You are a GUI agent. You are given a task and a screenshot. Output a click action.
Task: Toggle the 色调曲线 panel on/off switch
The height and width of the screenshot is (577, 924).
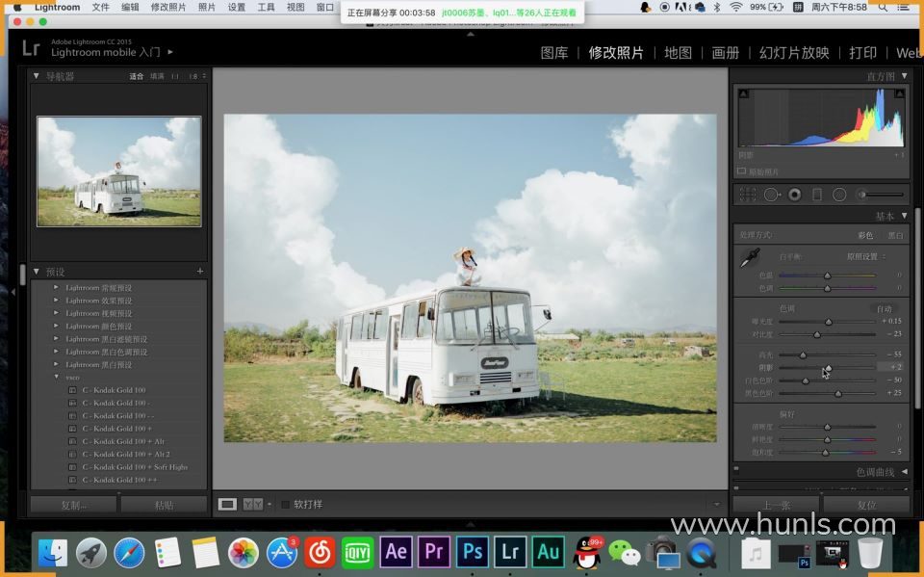point(736,469)
